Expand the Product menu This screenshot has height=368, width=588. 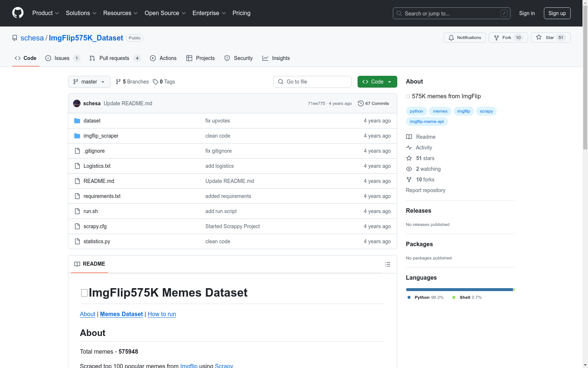click(46, 13)
